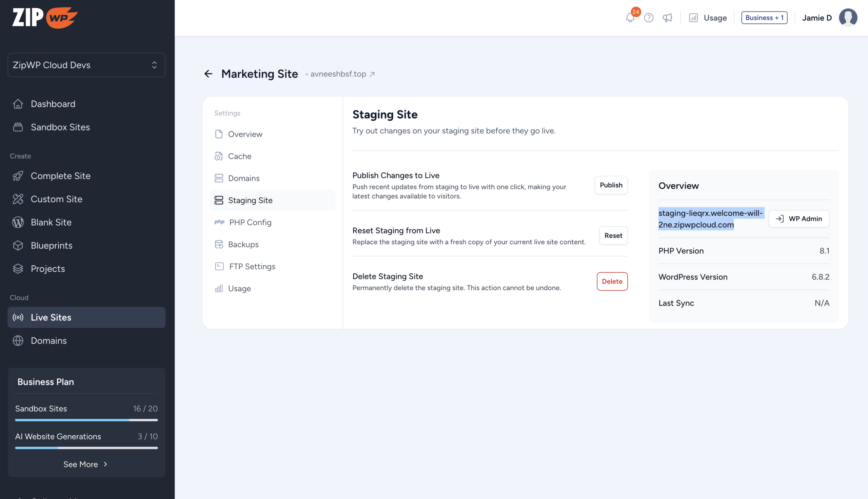Click the Sandbox Sites usage progress bar
The image size is (868, 499).
point(86,420)
